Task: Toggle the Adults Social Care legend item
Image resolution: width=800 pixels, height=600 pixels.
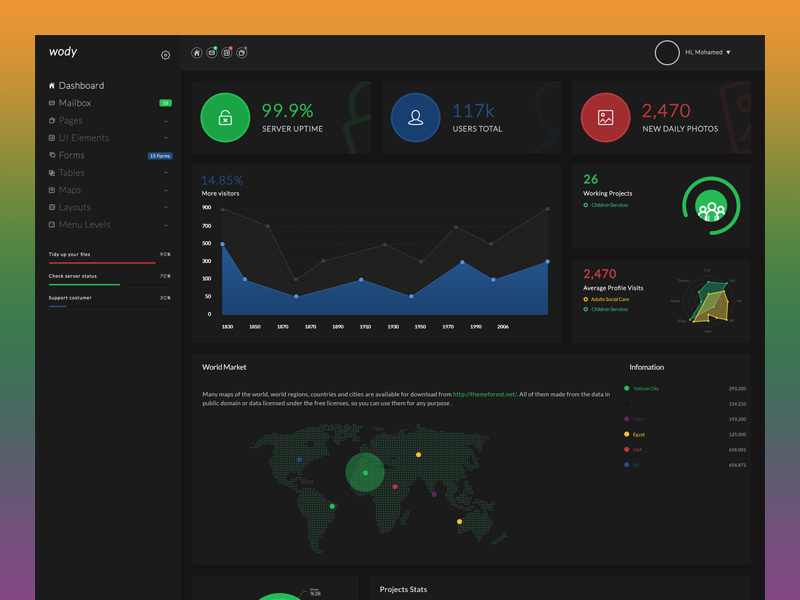Action: 606,299
